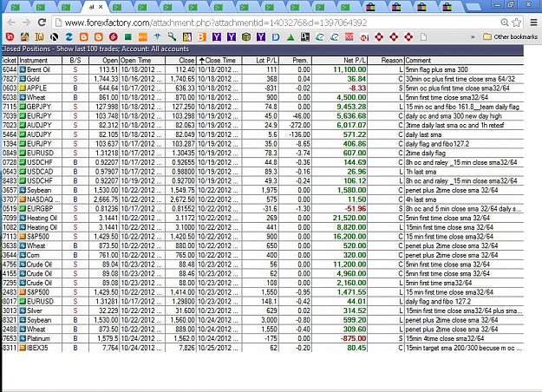
Task: Select Net P/L value 16,200.00
Action: pyautogui.click(x=349, y=237)
